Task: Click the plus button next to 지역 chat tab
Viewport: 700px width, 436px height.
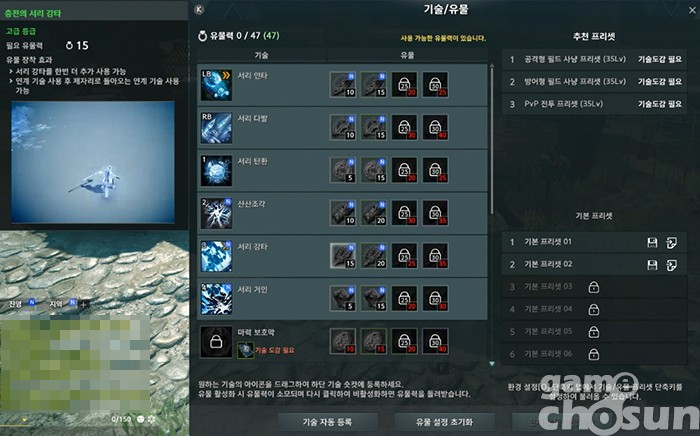Action: pyautogui.click(x=83, y=305)
